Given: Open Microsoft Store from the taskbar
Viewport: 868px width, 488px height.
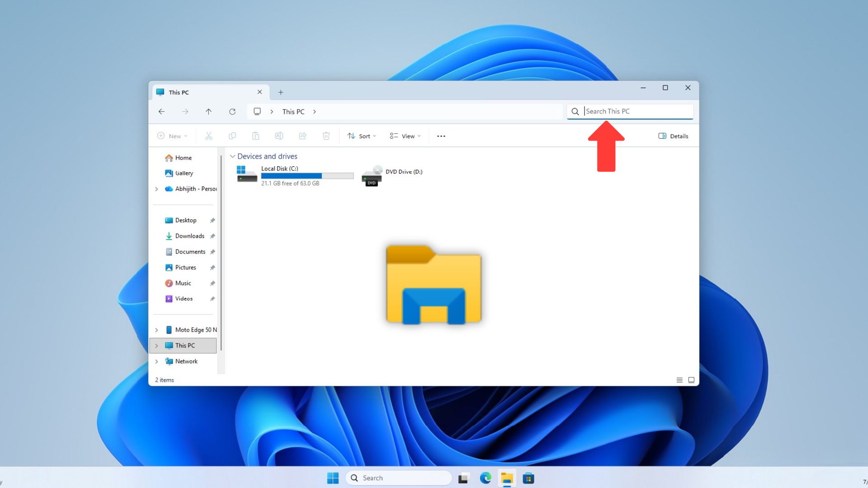Looking at the screenshot, I should pos(528,478).
